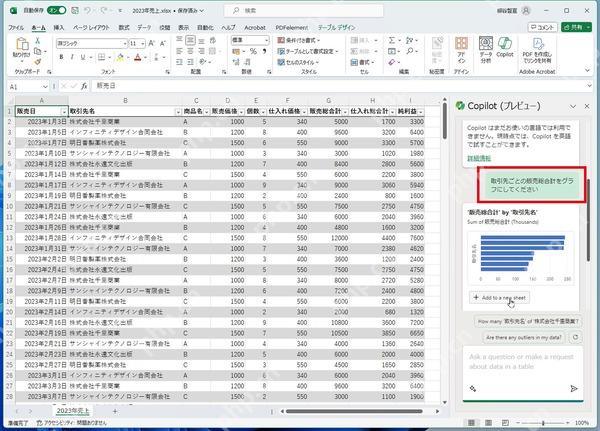The height and width of the screenshot is (431, 600).
Task: Toggle underline formatting with U
Action: [83, 57]
